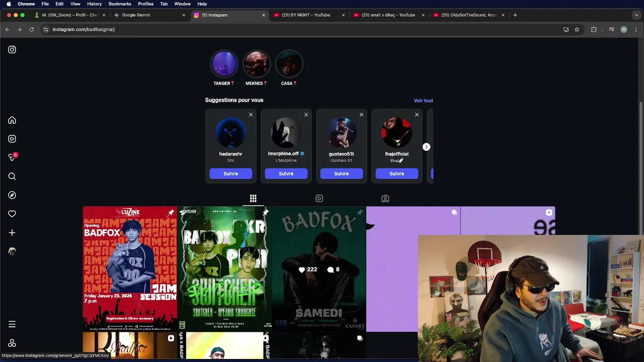Screen dimensions: 644x362
Task: Open BADFOX Samedi post with 222 likes
Action: (319, 269)
